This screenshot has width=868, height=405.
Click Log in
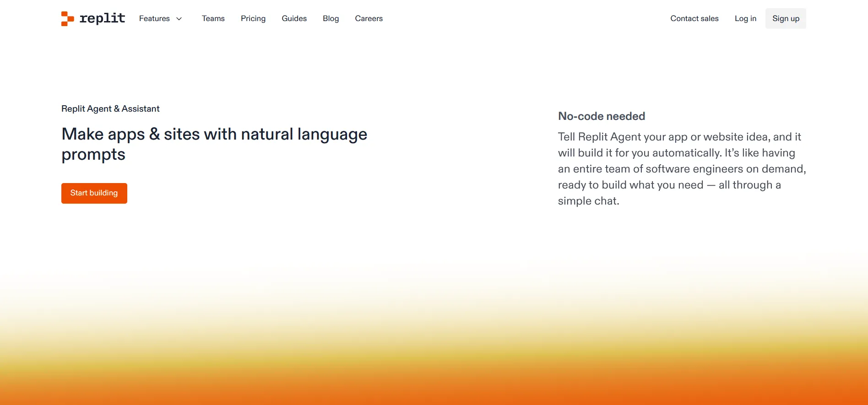coord(745,19)
